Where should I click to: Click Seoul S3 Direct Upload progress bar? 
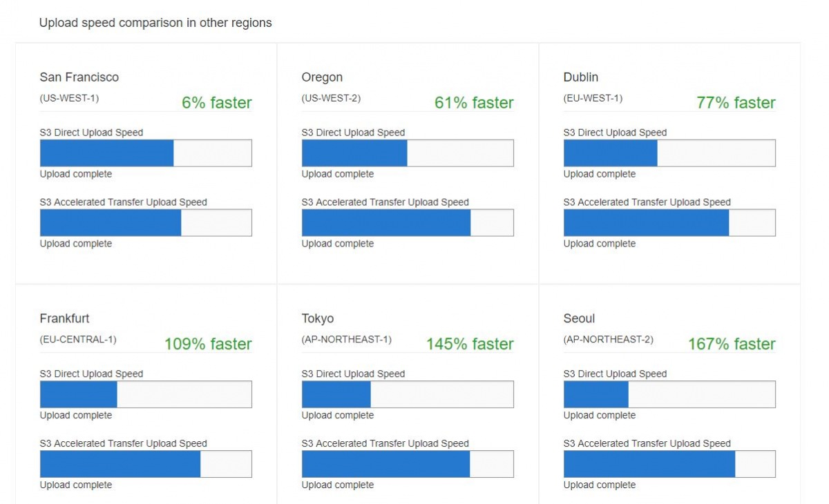click(x=669, y=394)
